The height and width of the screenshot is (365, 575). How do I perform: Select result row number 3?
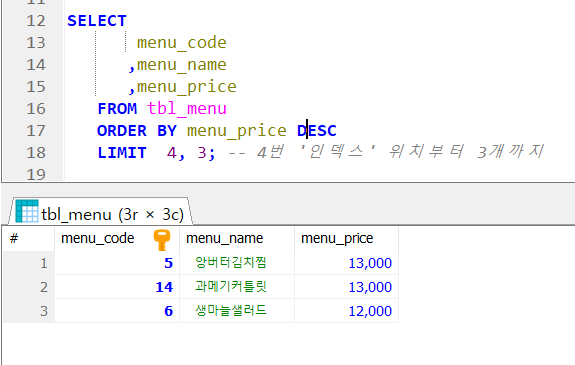click(29, 311)
